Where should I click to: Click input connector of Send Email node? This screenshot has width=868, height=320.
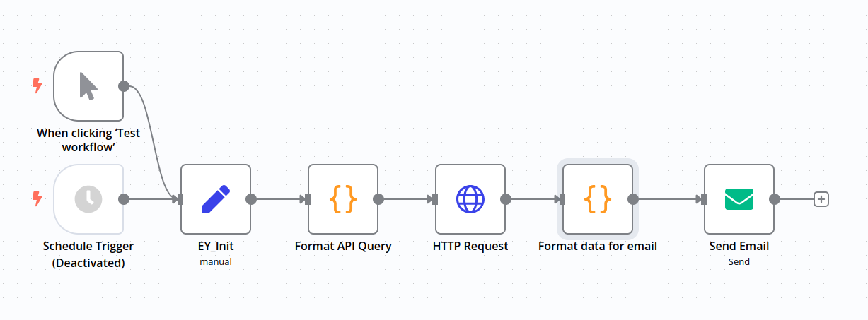point(704,199)
